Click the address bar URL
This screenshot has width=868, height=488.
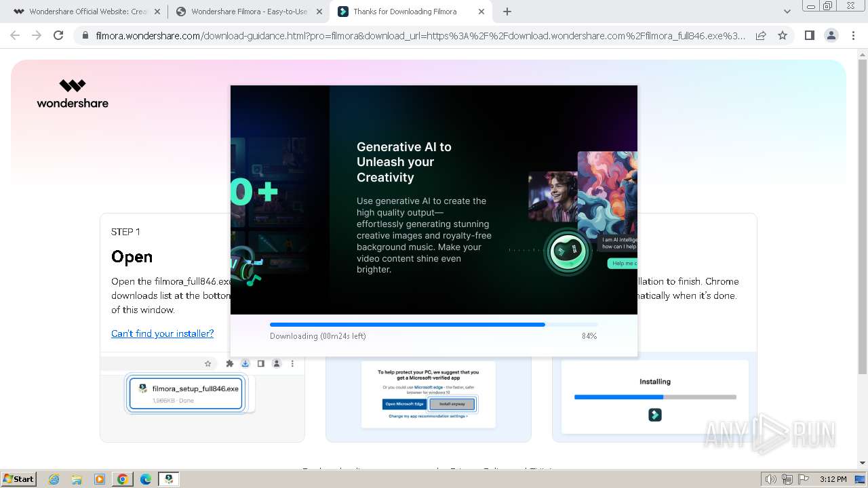click(x=420, y=35)
